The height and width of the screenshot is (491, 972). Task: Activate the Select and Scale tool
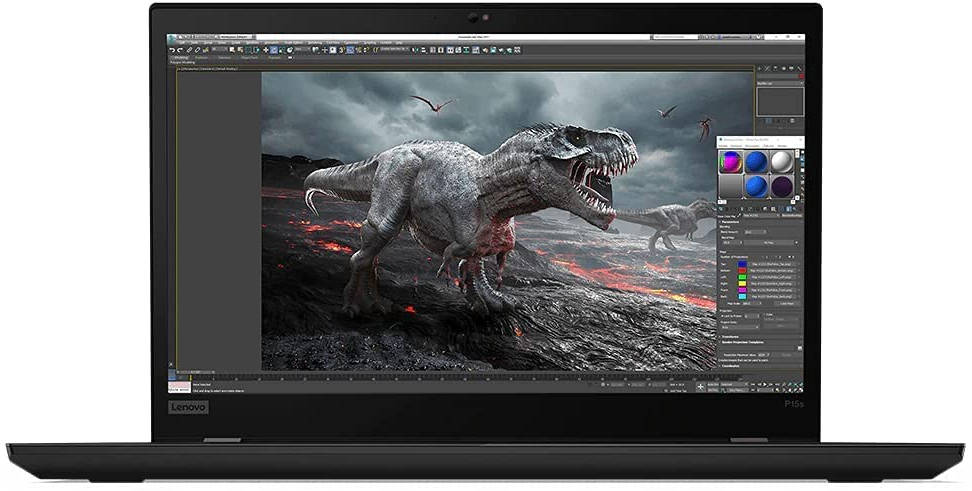click(x=281, y=50)
